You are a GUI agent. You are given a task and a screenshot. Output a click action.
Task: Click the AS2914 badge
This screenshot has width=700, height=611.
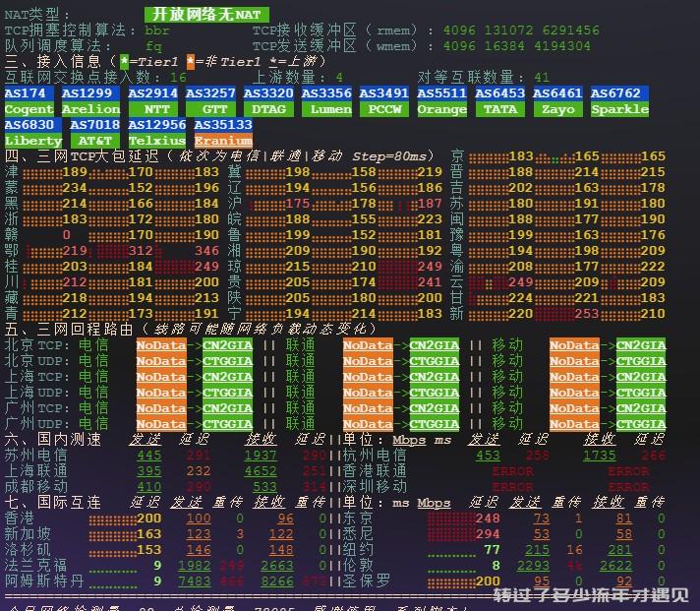pyautogui.click(x=152, y=93)
